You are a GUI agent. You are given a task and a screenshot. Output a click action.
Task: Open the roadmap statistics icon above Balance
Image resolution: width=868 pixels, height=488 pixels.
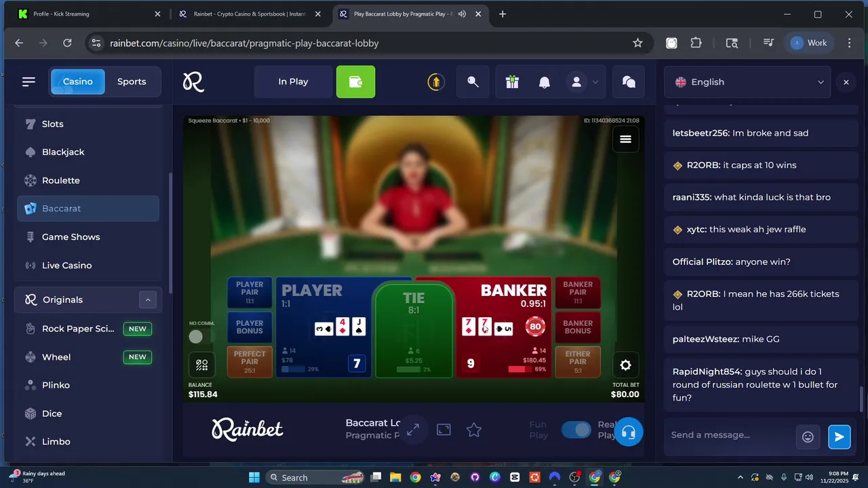(201, 365)
